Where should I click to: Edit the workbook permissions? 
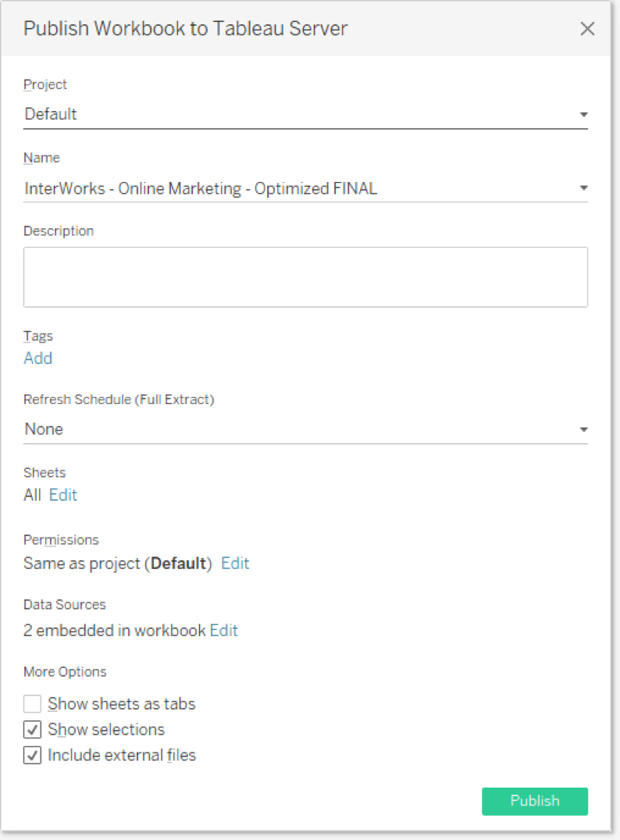pos(235,563)
